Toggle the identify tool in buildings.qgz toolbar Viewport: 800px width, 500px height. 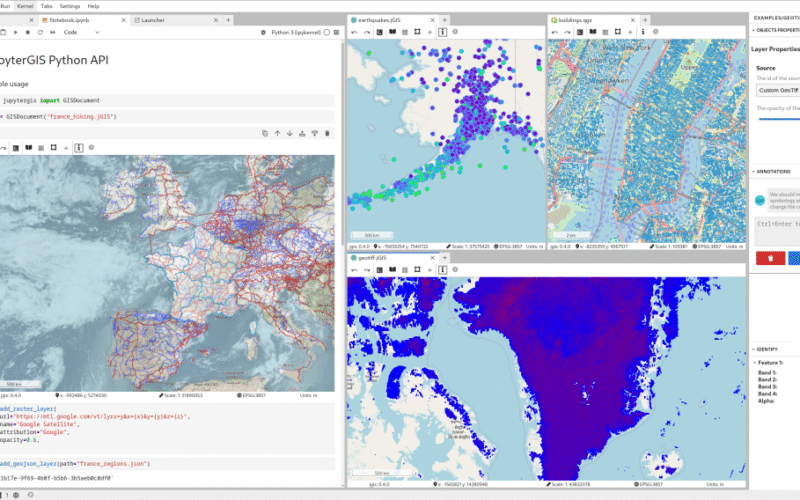pyautogui.click(x=645, y=32)
